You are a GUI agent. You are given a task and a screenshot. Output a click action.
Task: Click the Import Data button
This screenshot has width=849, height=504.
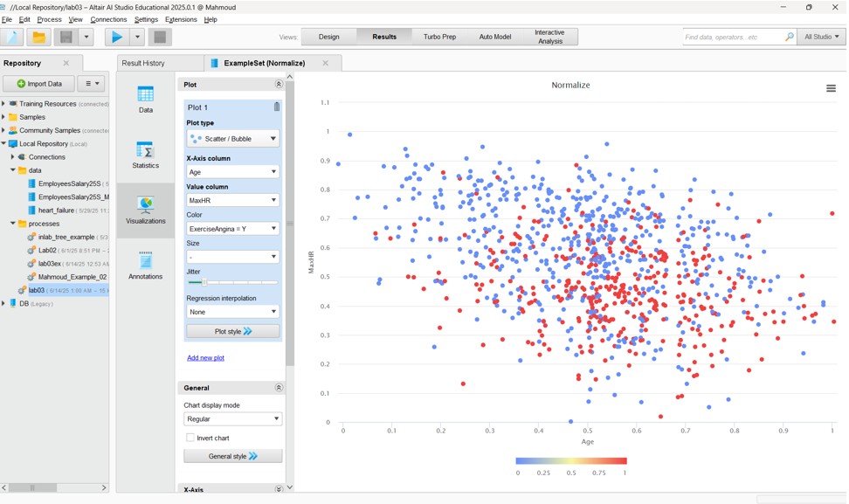click(38, 83)
